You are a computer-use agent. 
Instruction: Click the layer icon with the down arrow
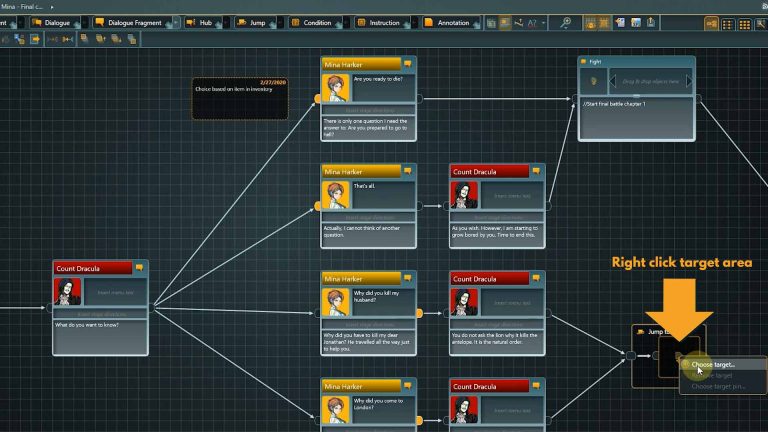click(116, 38)
